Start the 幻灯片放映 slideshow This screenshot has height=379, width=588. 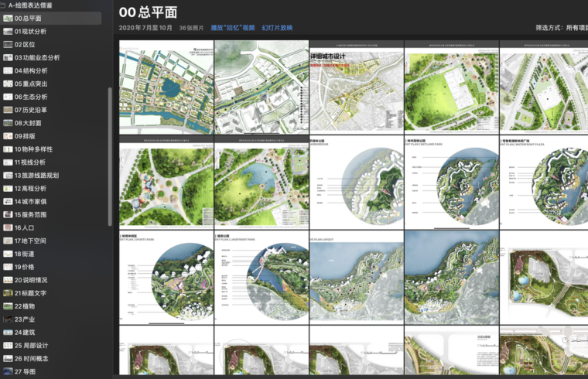[x=277, y=28]
